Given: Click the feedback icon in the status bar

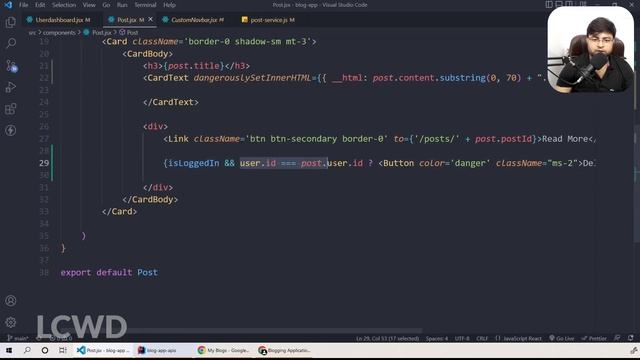Looking at the screenshot, I should click(617, 338).
